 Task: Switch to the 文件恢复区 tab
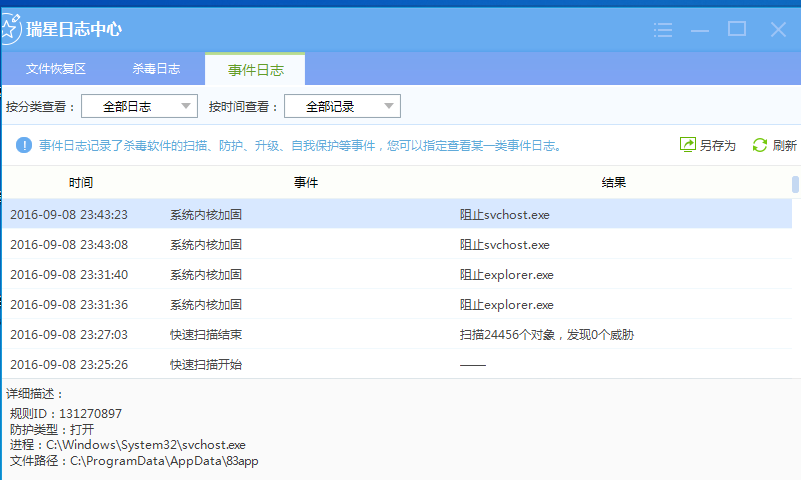pos(56,69)
